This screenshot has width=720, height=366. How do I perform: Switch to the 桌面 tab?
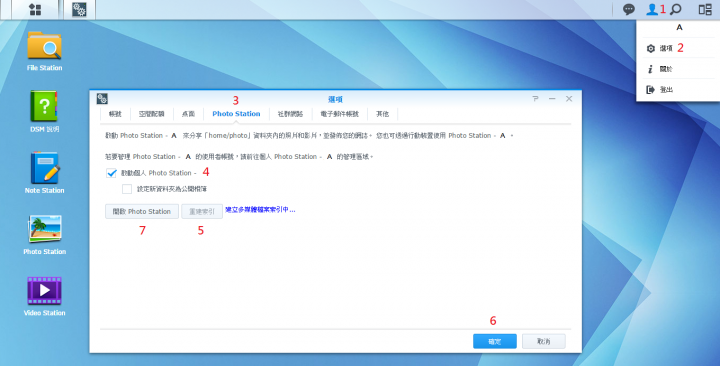coord(188,114)
